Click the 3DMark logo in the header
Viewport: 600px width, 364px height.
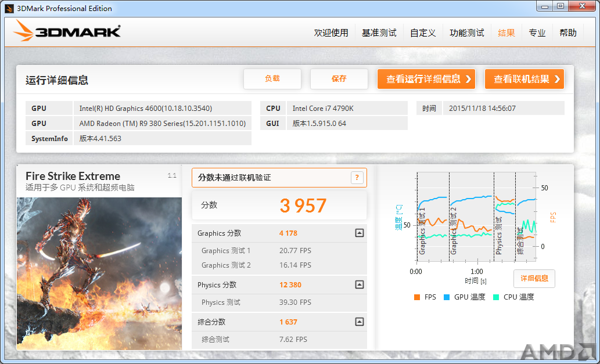coord(67,31)
